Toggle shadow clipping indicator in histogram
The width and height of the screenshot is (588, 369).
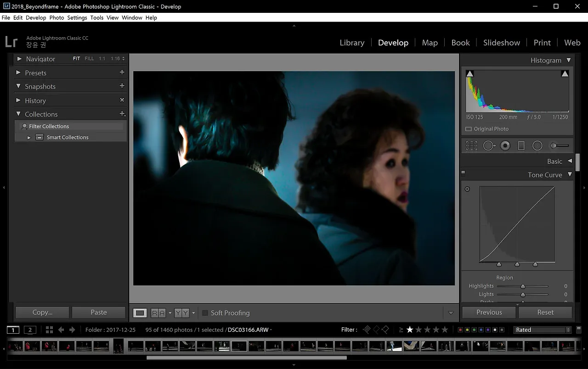point(469,73)
